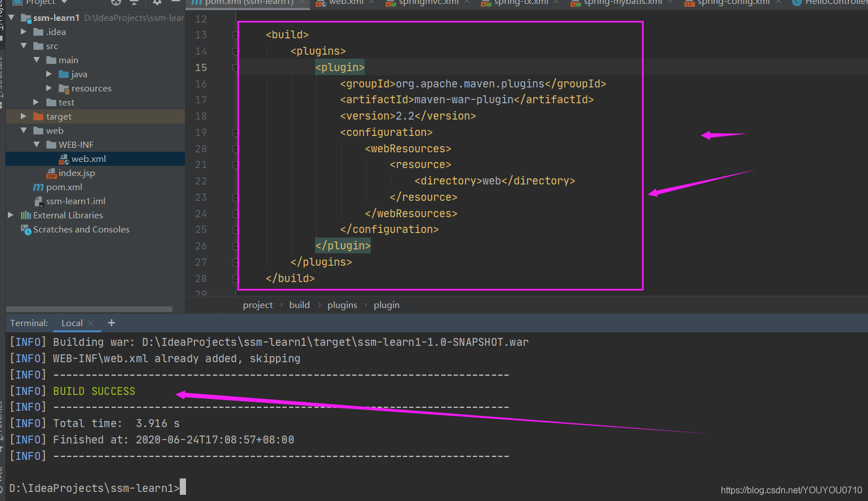Viewport: 868px width, 501px height.
Task: Select index.jsp in the project tree
Action: [77, 173]
